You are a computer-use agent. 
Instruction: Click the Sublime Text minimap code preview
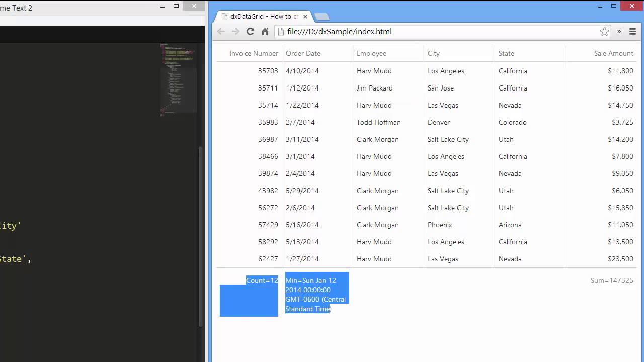[178, 79]
